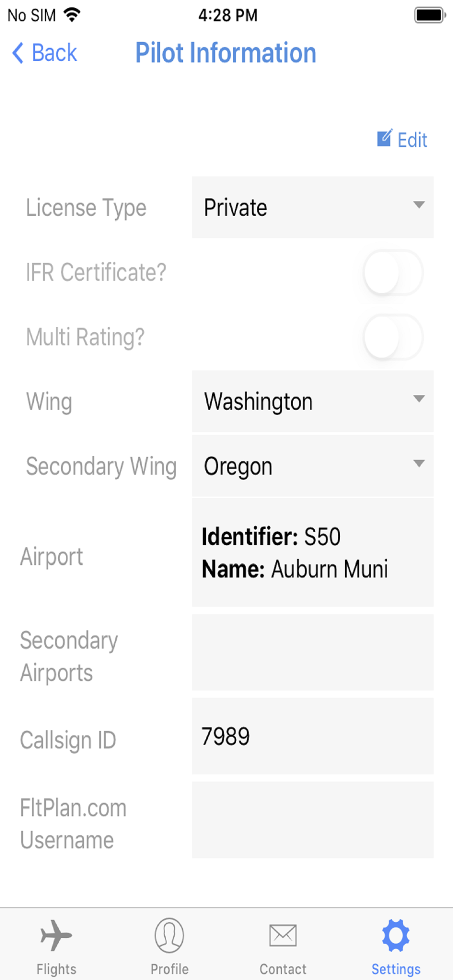
Task: Enable the IFR Certificate switch
Action: (393, 272)
